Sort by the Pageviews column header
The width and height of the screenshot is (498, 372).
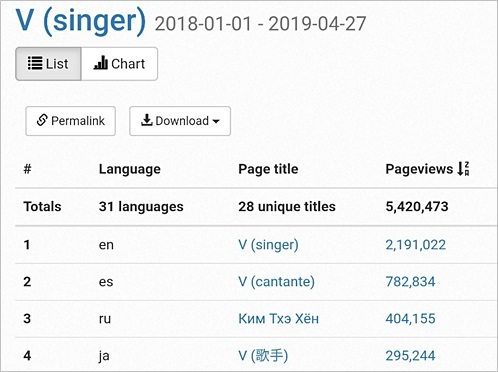(x=419, y=169)
